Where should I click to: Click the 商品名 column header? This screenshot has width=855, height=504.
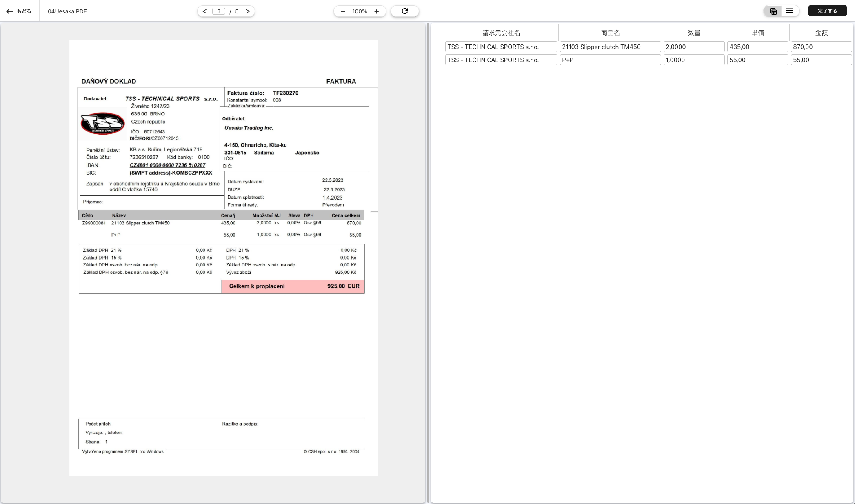coord(610,33)
